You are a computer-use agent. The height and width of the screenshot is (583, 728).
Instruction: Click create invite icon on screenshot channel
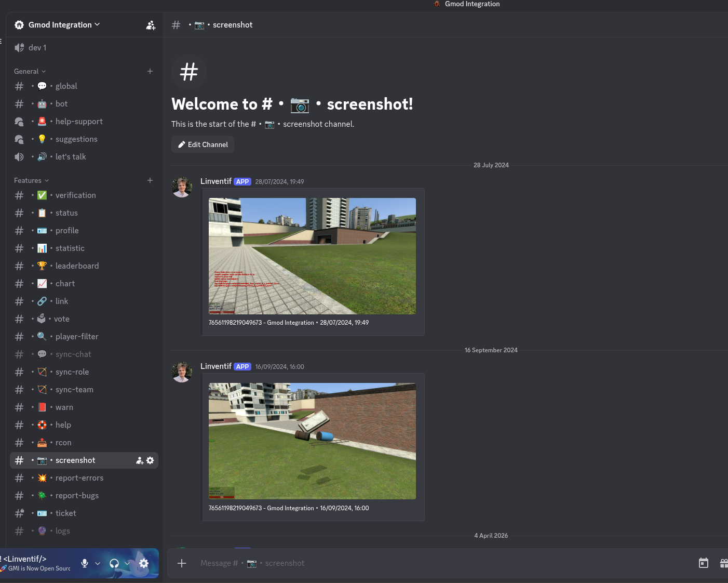click(139, 460)
